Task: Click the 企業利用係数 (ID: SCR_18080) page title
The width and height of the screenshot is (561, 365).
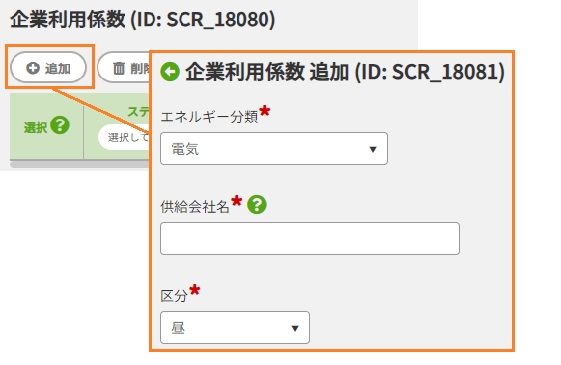Action: pos(143,19)
